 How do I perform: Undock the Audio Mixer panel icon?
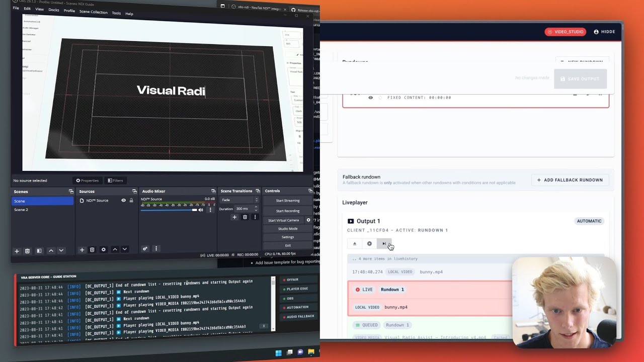[213, 191]
